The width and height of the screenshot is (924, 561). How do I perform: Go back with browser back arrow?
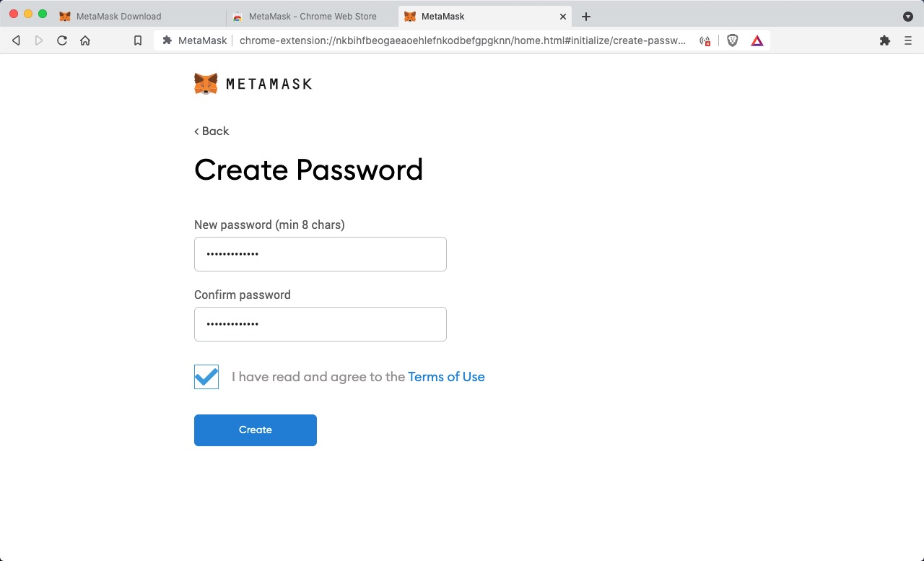point(16,40)
